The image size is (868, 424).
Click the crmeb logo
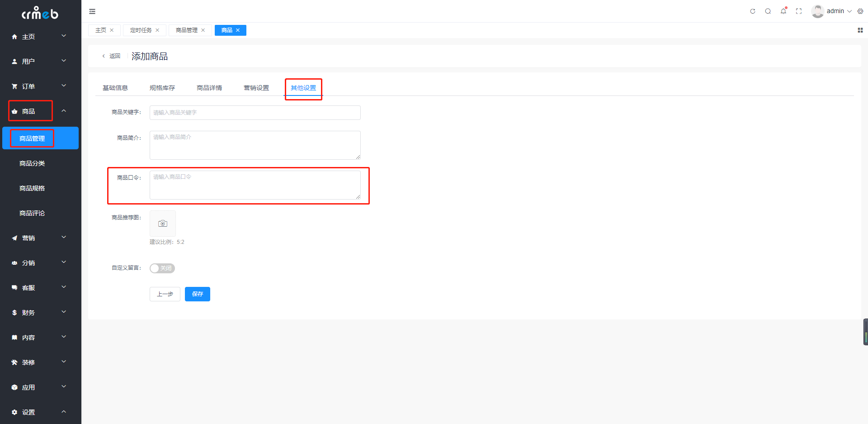40,13
